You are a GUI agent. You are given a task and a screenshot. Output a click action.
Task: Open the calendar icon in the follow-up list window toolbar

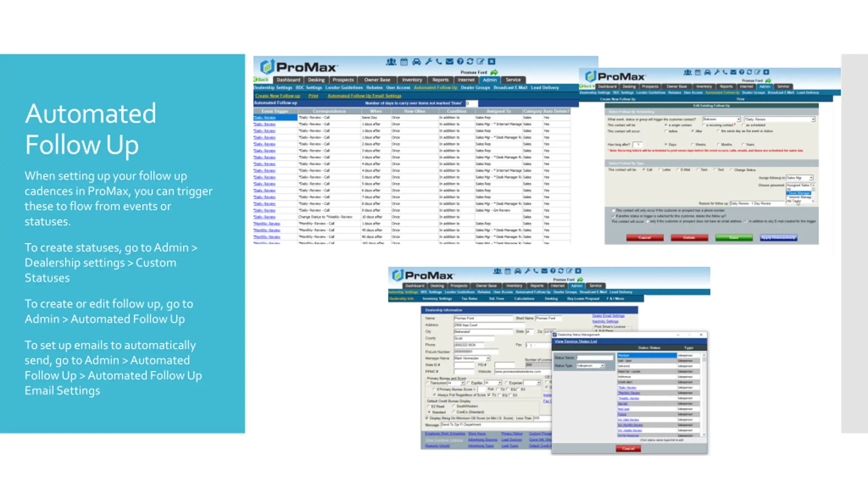[x=404, y=62]
